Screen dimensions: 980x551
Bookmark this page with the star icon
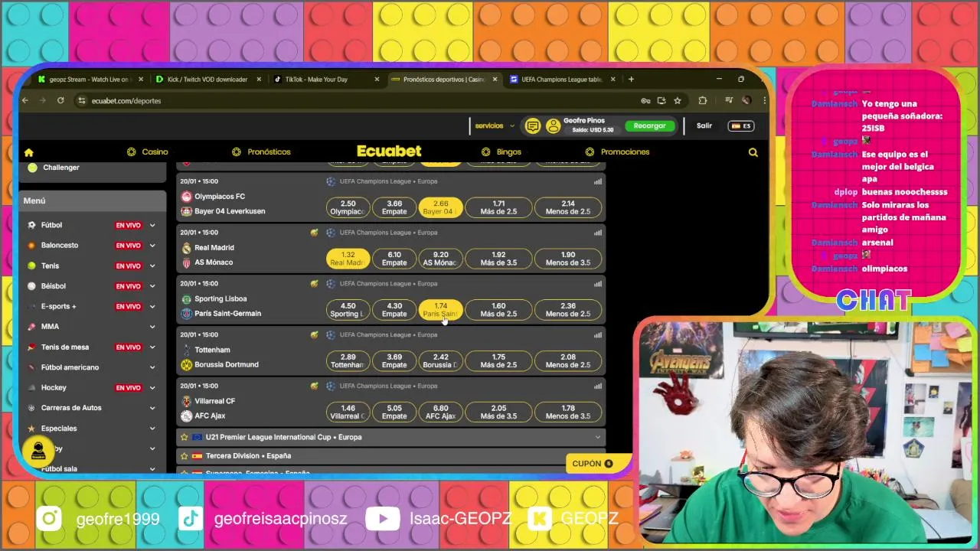(x=678, y=100)
